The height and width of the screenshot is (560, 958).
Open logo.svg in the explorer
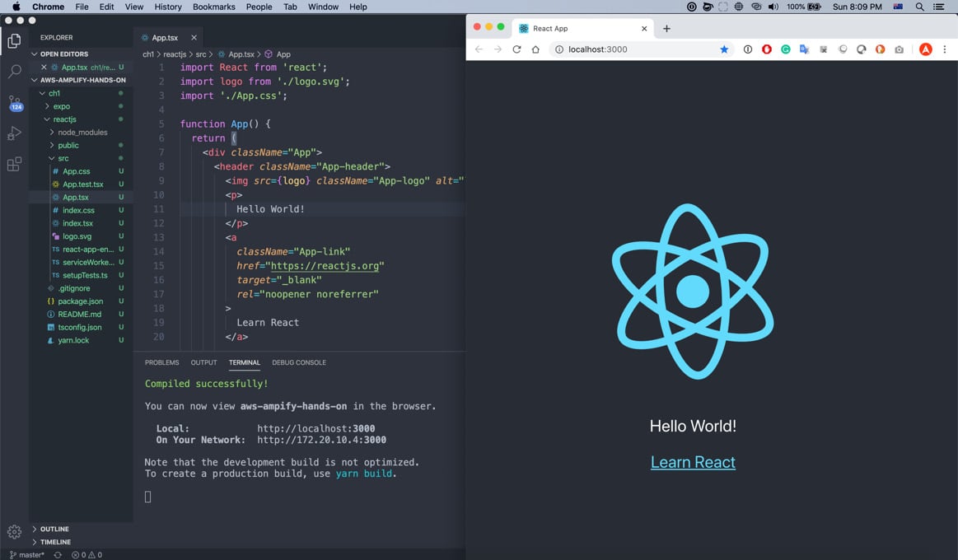(x=77, y=236)
